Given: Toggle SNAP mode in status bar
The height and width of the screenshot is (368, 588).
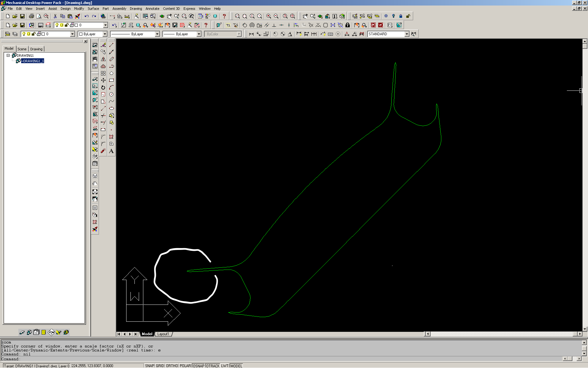Looking at the screenshot, I should (149, 366).
